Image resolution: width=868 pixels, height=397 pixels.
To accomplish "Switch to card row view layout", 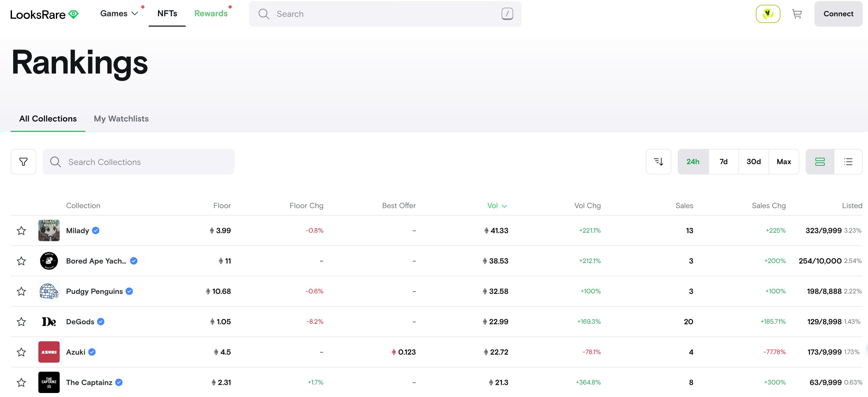I will (x=820, y=162).
